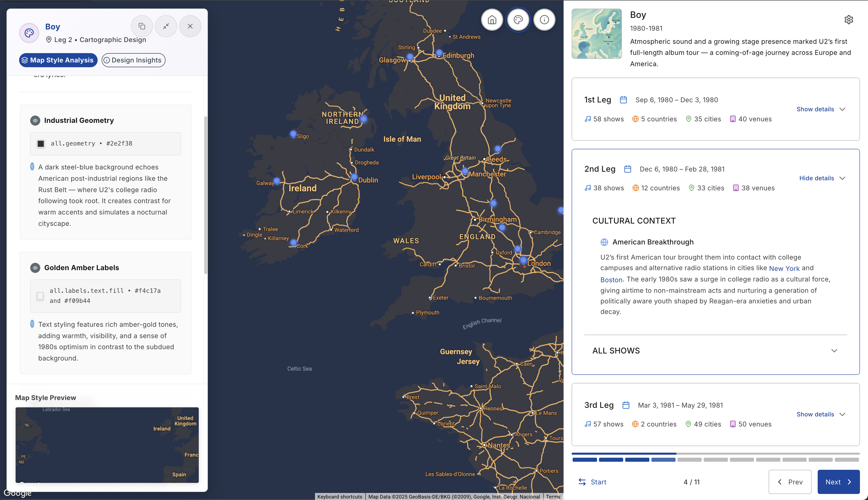Close the Cartographic Design panel

(190, 26)
